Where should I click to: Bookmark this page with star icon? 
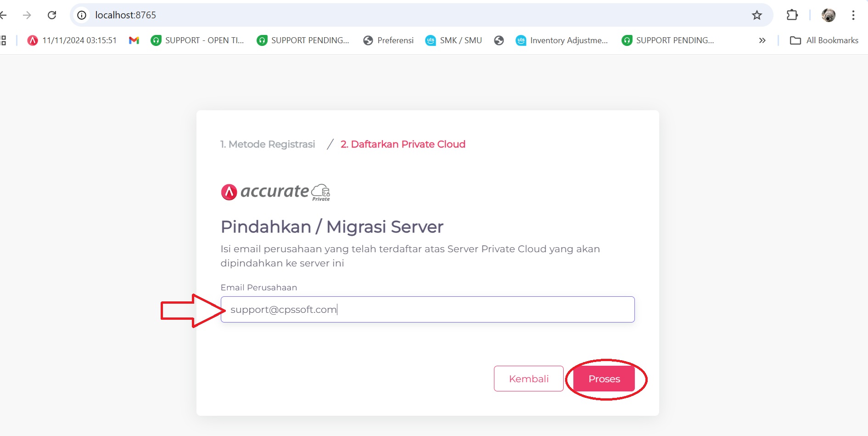756,15
